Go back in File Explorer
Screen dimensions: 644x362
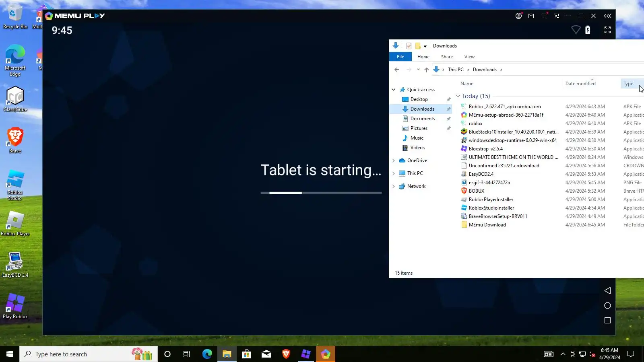coord(397,70)
